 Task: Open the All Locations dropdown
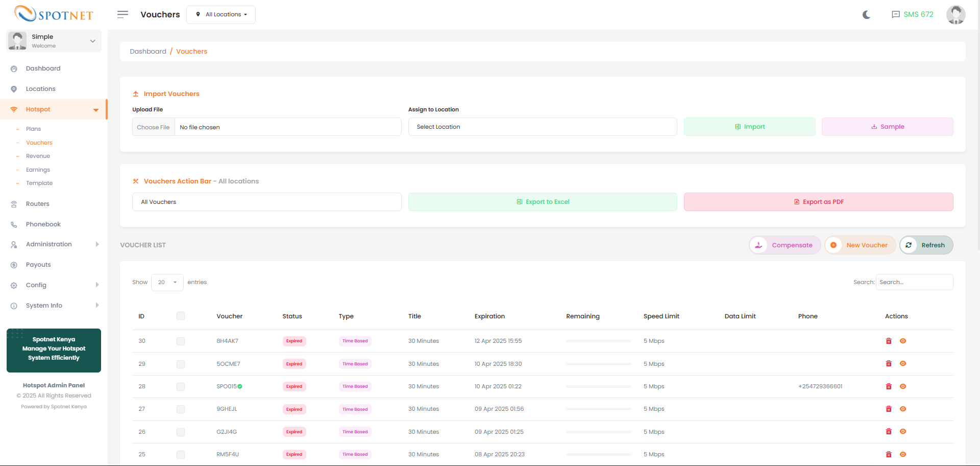(x=221, y=14)
